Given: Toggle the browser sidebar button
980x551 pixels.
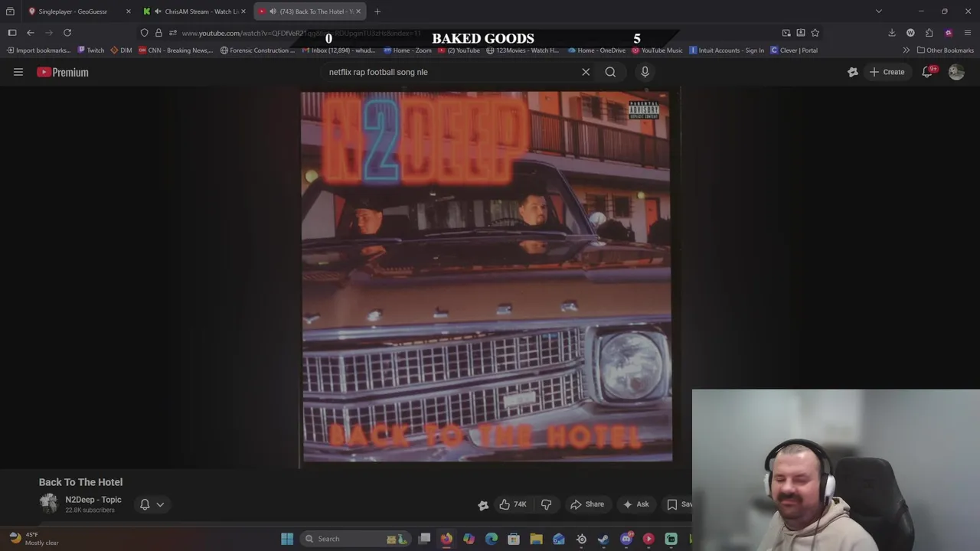Looking at the screenshot, I should [x=12, y=33].
